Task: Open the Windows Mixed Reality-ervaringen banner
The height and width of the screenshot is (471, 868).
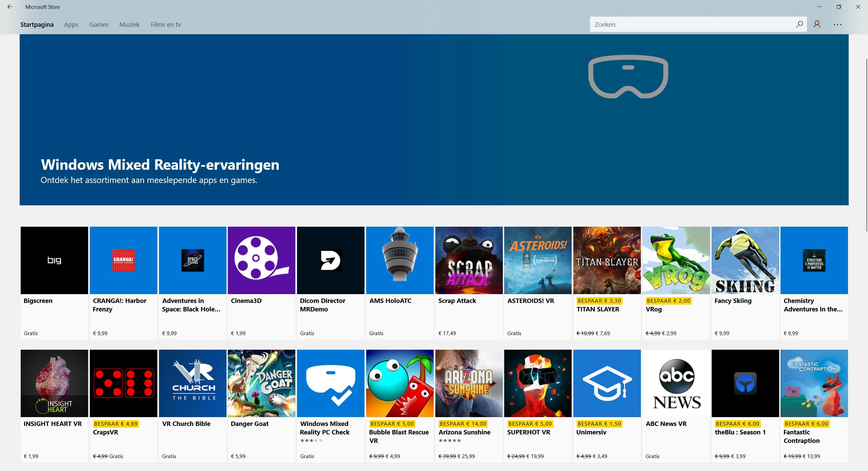Action: (x=434, y=120)
